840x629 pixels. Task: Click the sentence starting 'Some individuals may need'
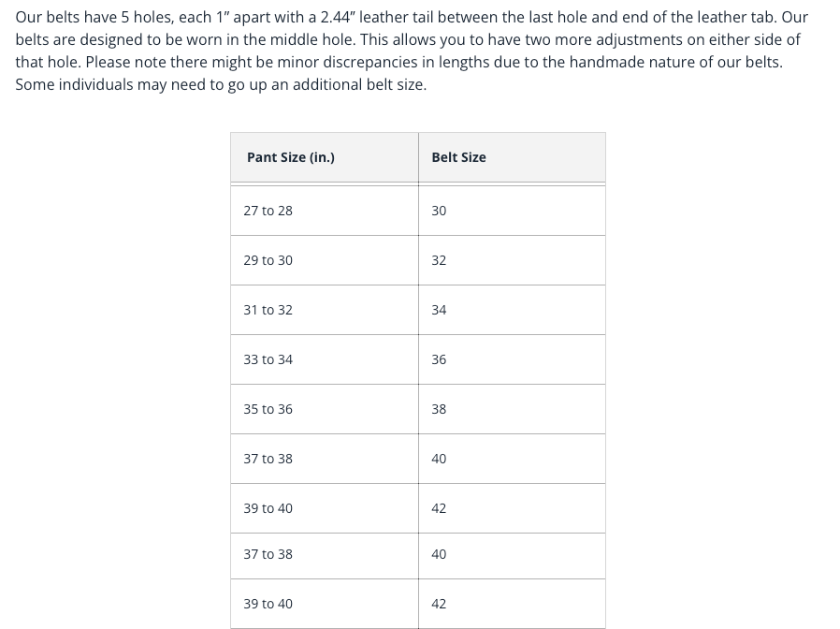click(x=221, y=85)
